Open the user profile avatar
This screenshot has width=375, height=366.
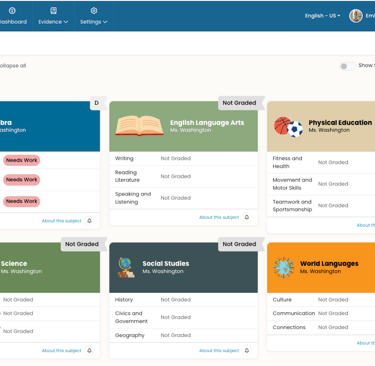356,16
